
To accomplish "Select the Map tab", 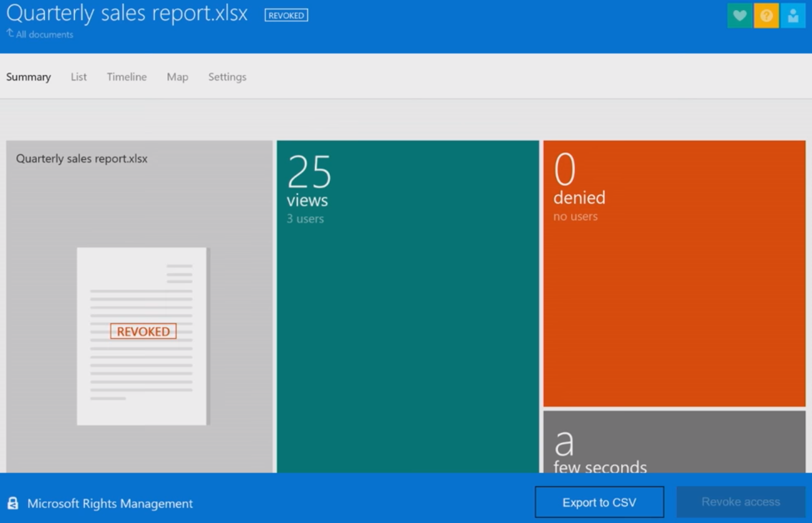I will click(177, 77).
